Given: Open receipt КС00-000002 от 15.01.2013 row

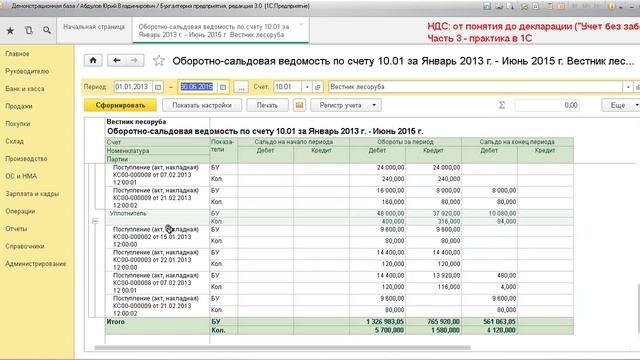Looking at the screenshot, I should pos(157,237).
